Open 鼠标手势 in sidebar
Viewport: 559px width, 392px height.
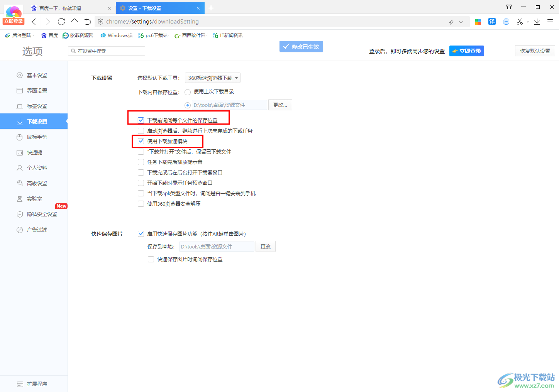(x=34, y=137)
